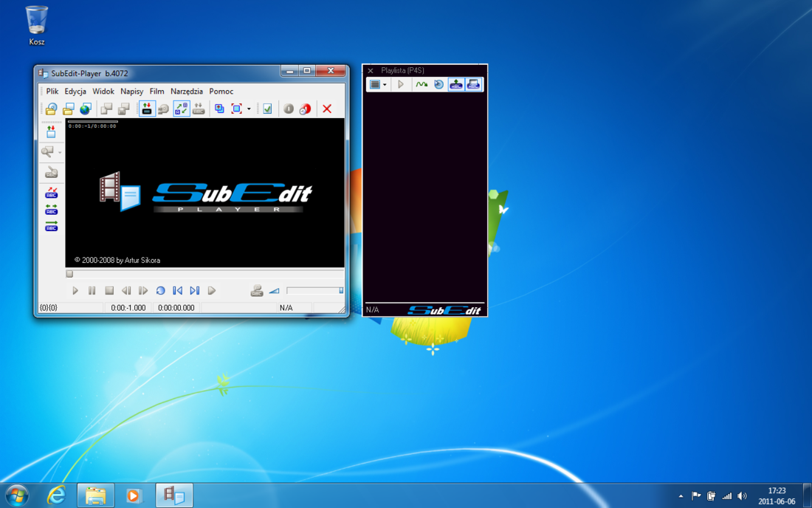Toggle the highlighted diagonal arrows toolbar button
Viewport: 812px width, 508px height.
coord(182,109)
